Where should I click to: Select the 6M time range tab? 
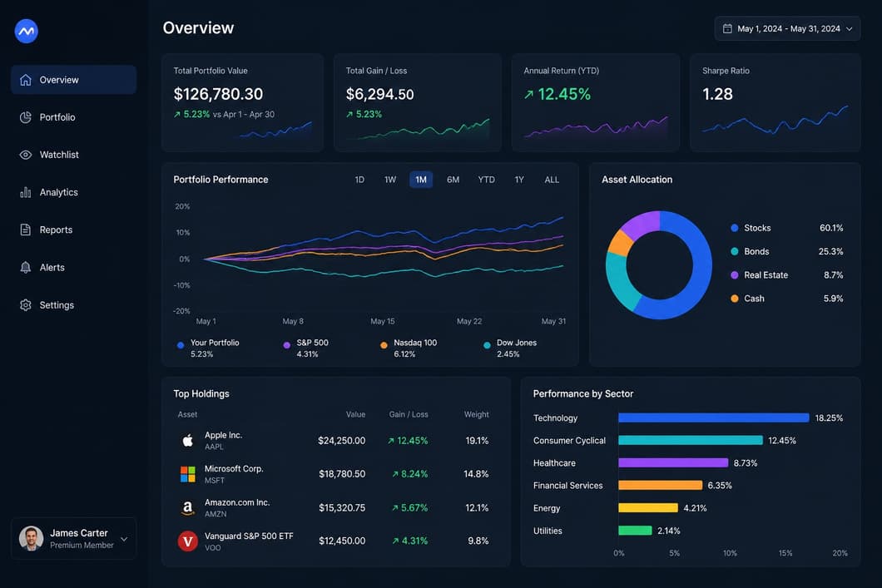click(x=453, y=180)
